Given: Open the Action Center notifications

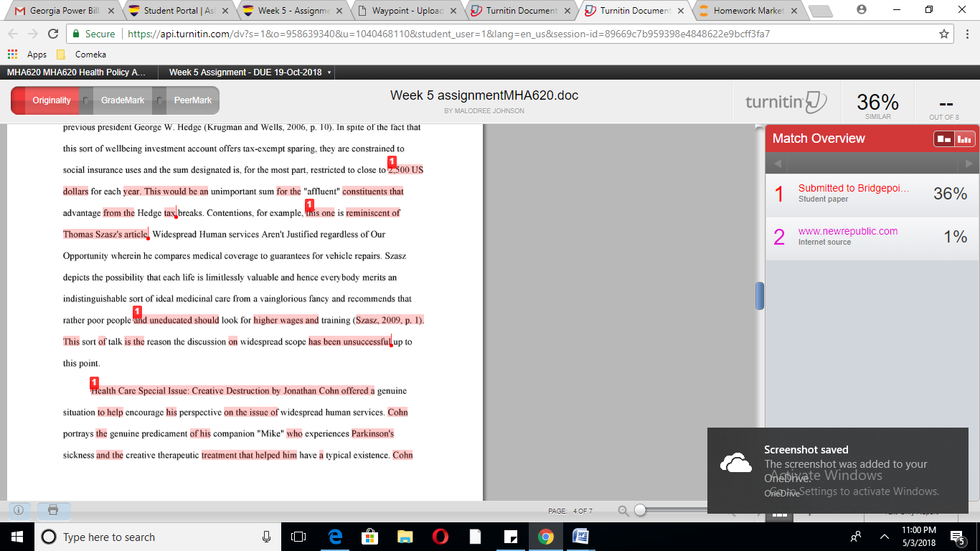Looking at the screenshot, I should 956,537.
